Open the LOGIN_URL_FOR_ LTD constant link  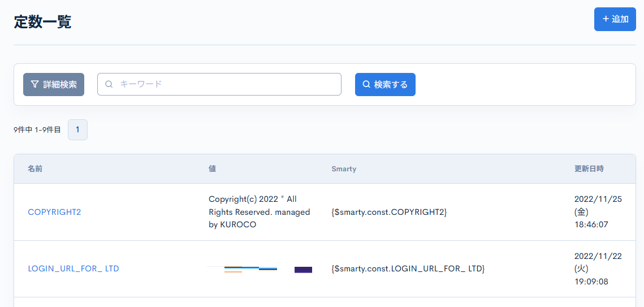click(74, 269)
